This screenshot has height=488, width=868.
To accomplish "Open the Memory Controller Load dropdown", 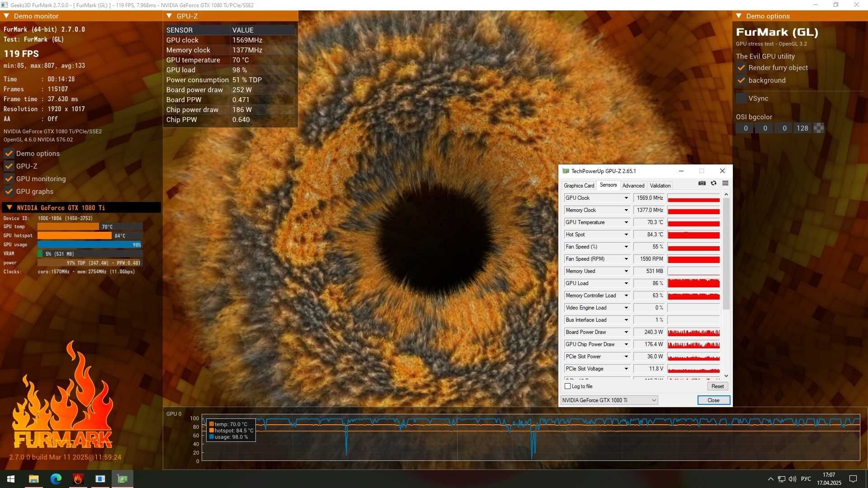I will tap(626, 296).
